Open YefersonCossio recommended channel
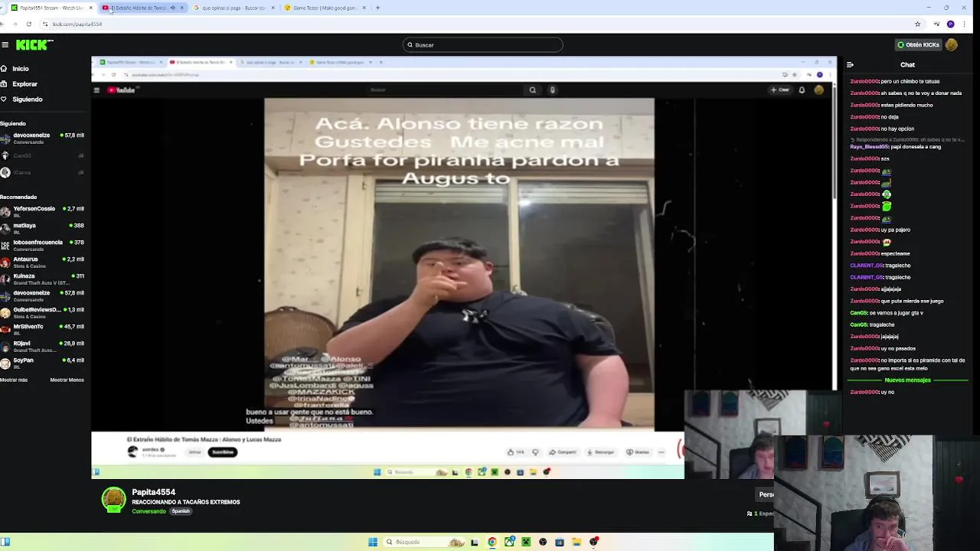This screenshot has width=980, height=551. click(42, 212)
